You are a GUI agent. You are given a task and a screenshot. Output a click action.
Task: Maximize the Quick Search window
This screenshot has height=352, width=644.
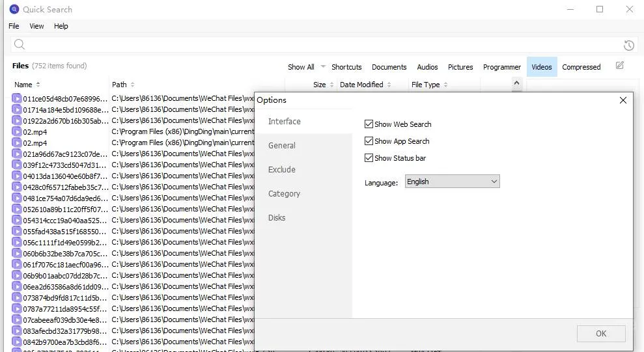coord(600,9)
